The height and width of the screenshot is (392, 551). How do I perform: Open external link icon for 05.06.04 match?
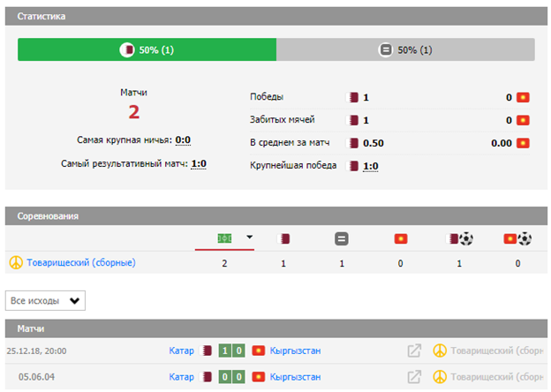[413, 377]
